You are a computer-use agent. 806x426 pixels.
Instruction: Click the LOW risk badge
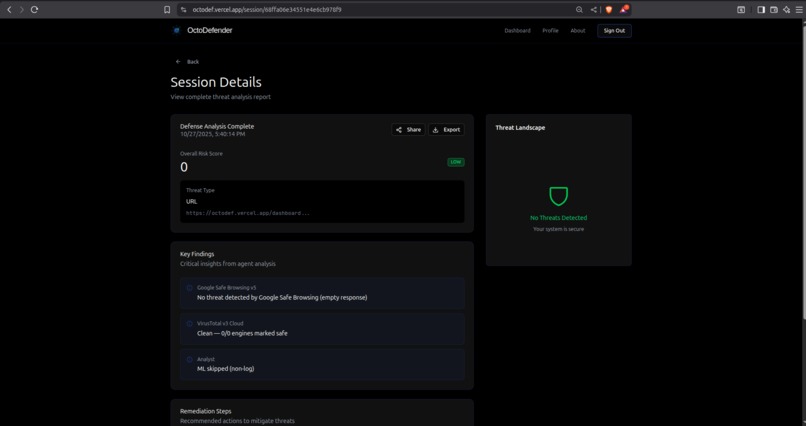coord(456,162)
